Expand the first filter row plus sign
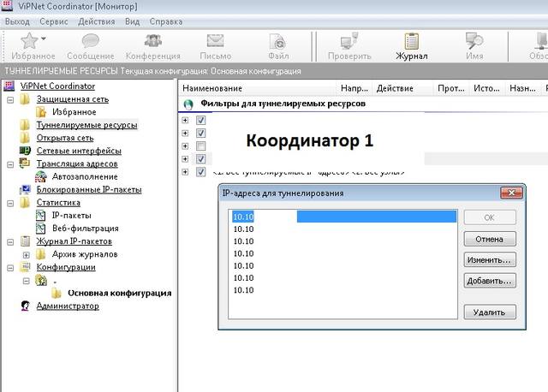 click(x=185, y=120)
